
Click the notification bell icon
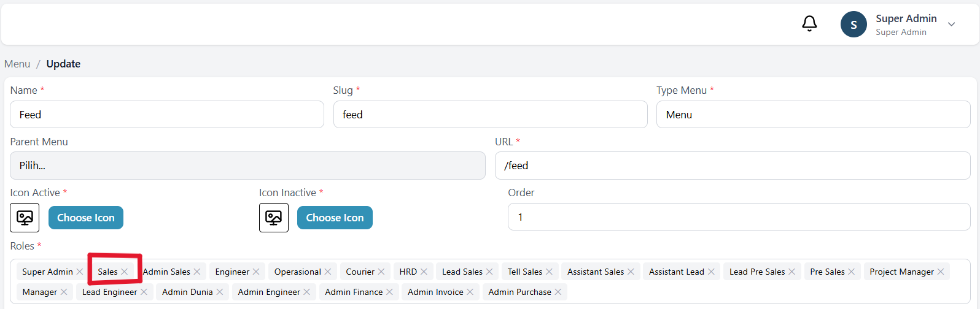(x=809, y=24)
